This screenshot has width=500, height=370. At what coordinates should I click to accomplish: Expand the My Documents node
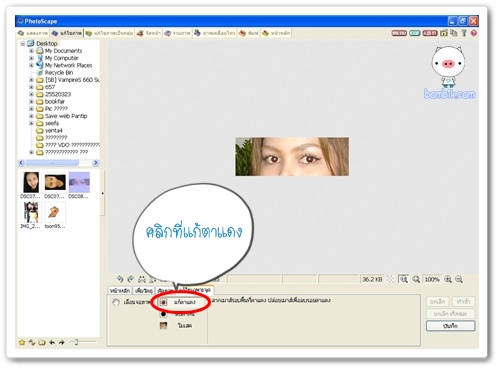31,51
